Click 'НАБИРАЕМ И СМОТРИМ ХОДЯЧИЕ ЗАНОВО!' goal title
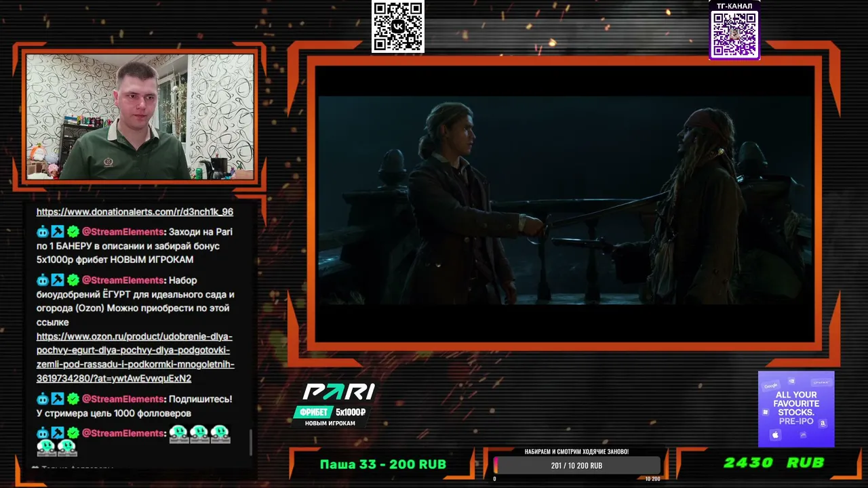868x488 pixels. [x=576, y=451]
